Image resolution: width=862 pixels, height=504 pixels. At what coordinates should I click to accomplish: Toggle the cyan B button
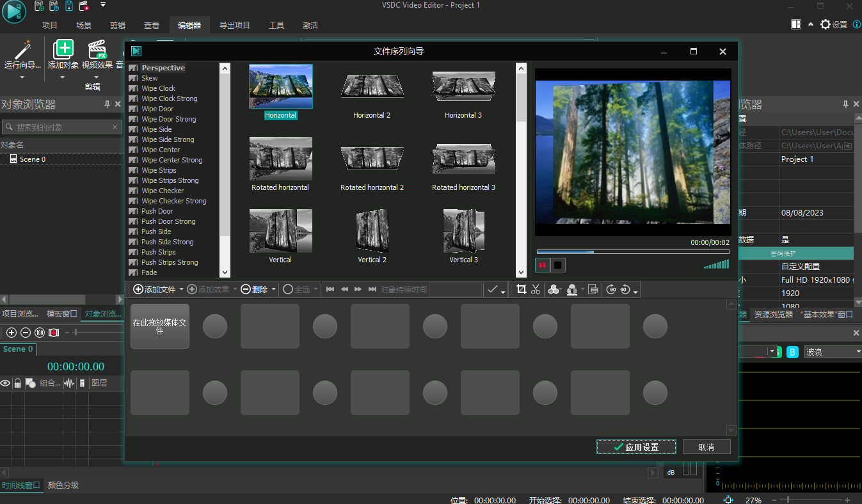click(x=792, y=352)
